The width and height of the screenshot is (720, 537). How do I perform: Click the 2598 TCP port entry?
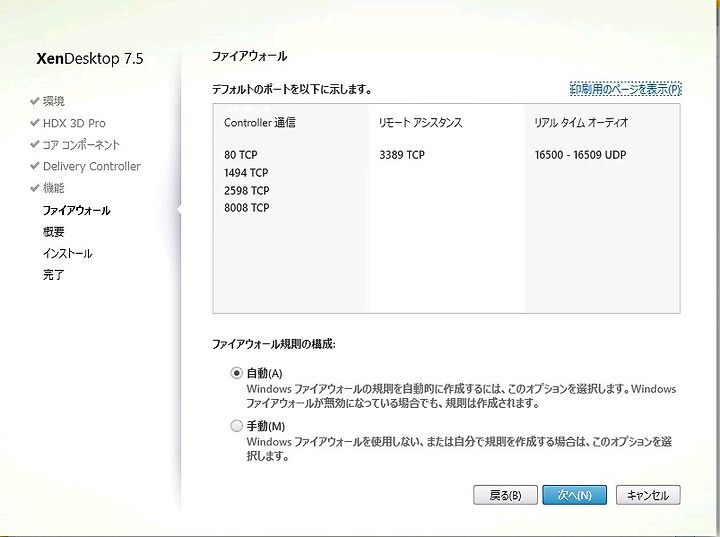(x=247, y=190)
